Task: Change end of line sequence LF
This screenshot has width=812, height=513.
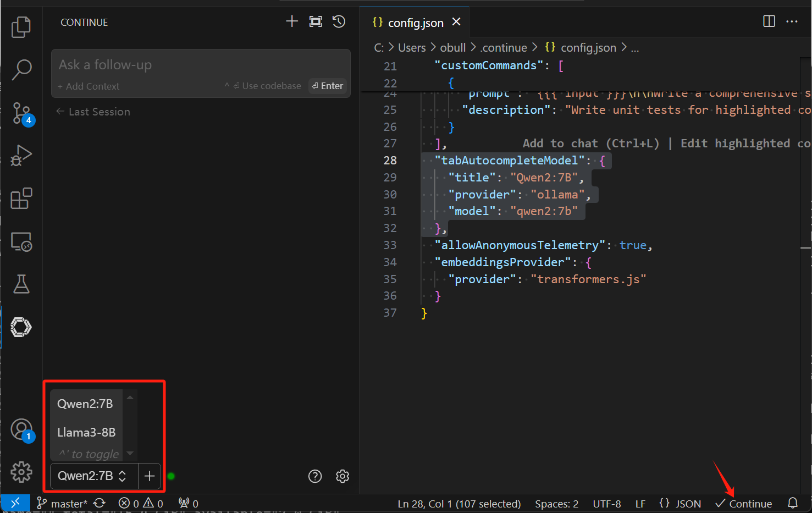Action: 640,504
